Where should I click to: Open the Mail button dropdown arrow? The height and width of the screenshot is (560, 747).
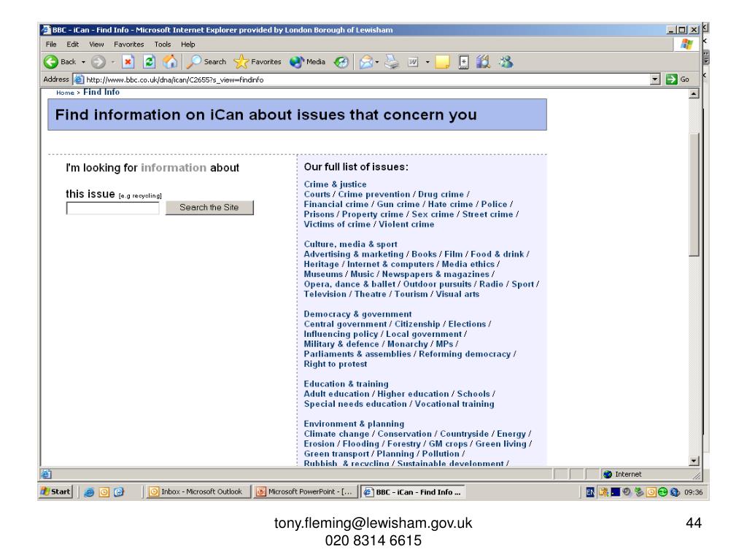click(377, 62)
